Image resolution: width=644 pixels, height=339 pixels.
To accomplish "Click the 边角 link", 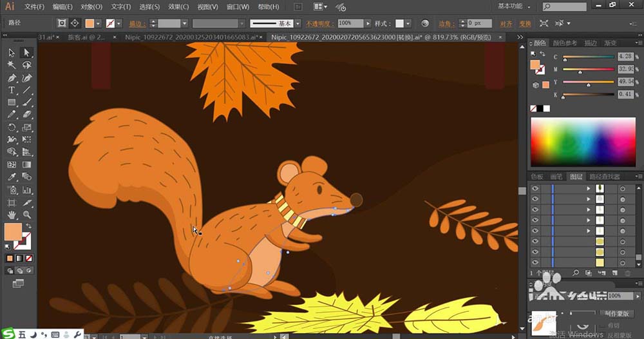I will 446,24.
